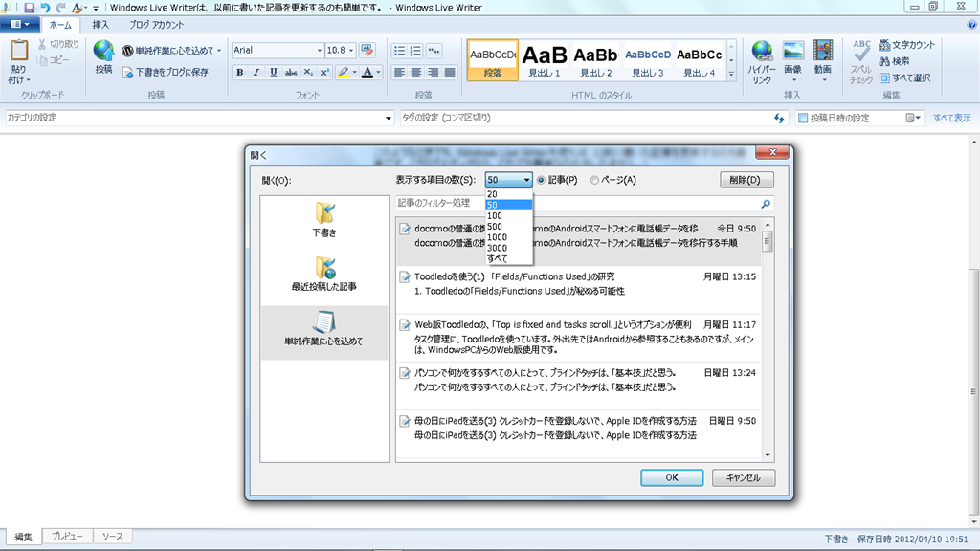980x551 pixels.
Task: Switch to the Blog Account (ブログ アカウント) tab
Action: (x=156, y=25)
